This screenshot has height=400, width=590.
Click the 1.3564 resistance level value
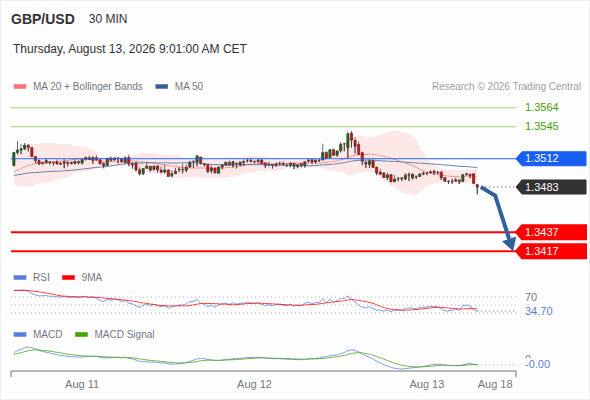pyautogui.click(x=541, y=107)
